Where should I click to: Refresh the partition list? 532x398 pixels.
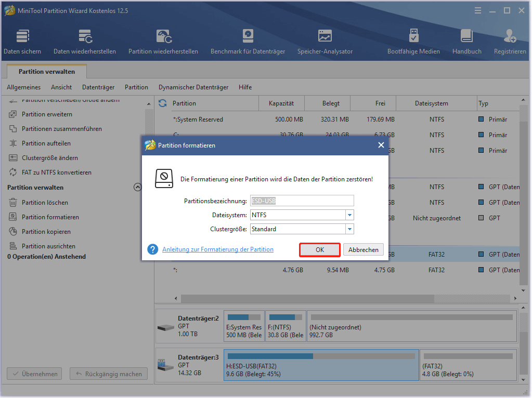point(163,103)
